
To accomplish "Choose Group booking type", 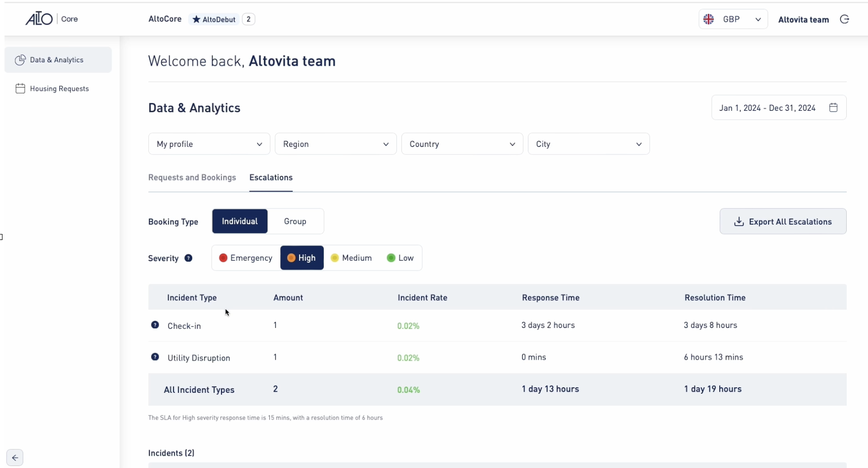I will click(x=295, y=221).
